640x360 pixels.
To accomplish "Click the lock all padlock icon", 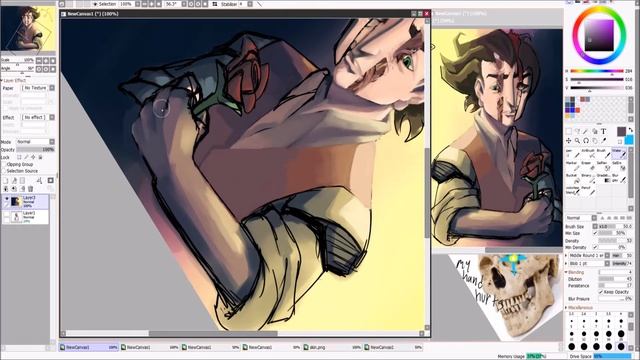I will click(40, 157).
